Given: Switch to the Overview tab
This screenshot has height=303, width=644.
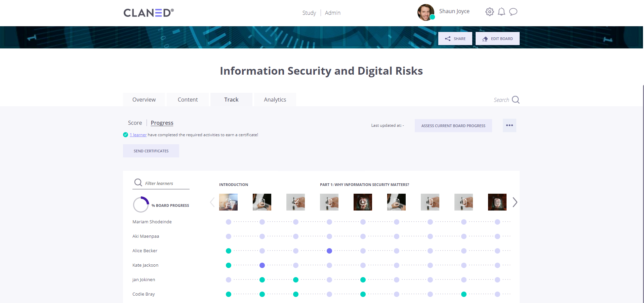Looking at the screenshot, I should (144, 100).
